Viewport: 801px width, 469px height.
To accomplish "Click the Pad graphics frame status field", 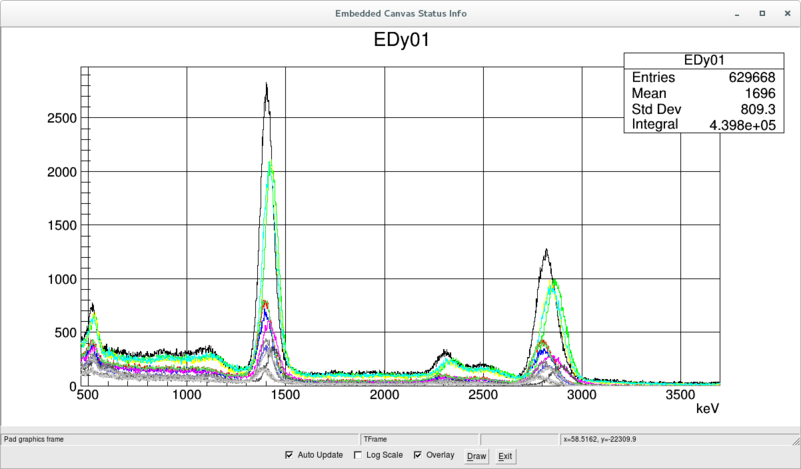I will (180, 439).
